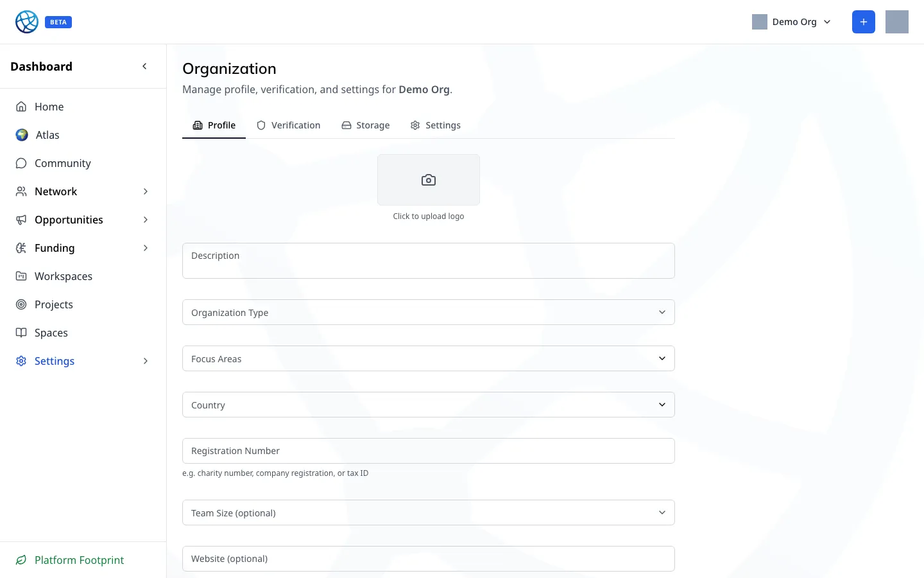Click the globe logo in the header
This screenshot has width=924, height=578.
pyautogui.click(x=27, y=22)
